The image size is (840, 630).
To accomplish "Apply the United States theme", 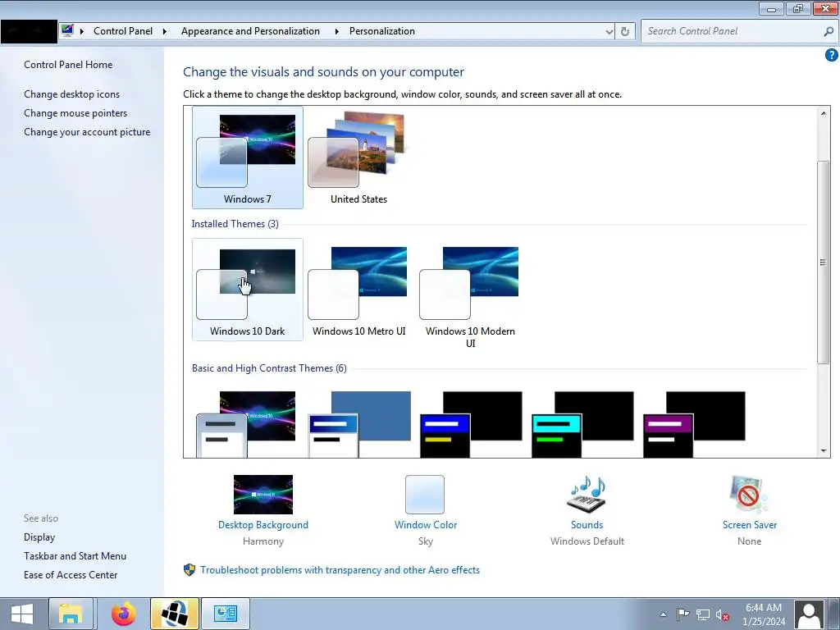I will 359,157.
